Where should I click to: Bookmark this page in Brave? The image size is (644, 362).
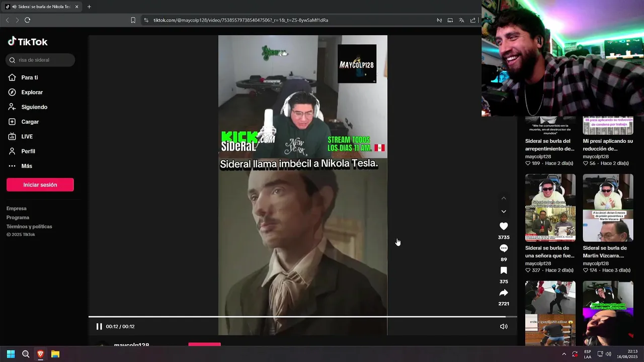tap(133, 20)
